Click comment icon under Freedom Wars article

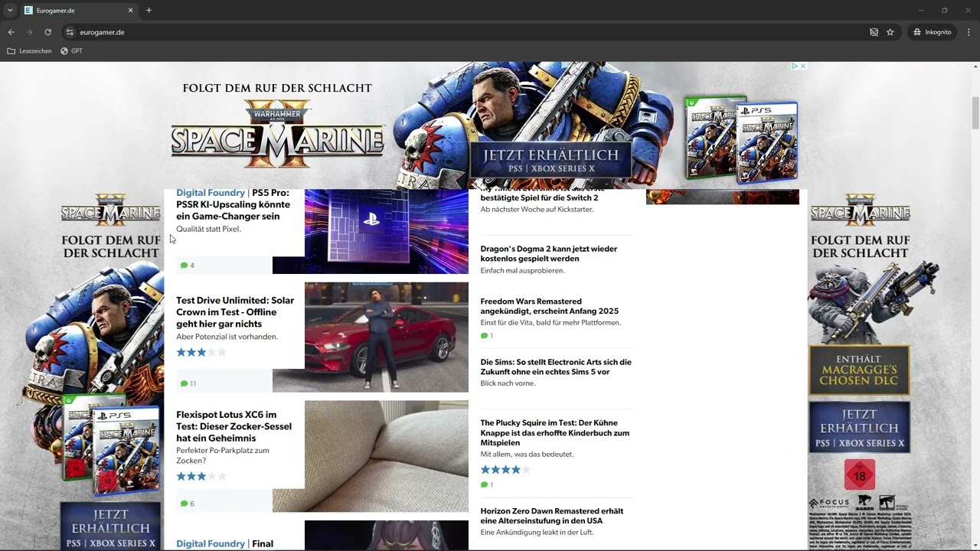click(484, 336)
